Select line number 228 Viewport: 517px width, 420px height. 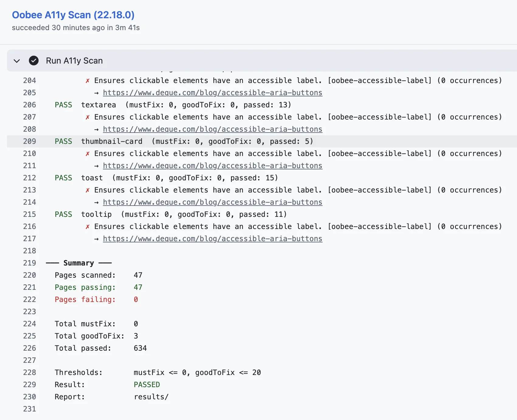click(29, 373)
